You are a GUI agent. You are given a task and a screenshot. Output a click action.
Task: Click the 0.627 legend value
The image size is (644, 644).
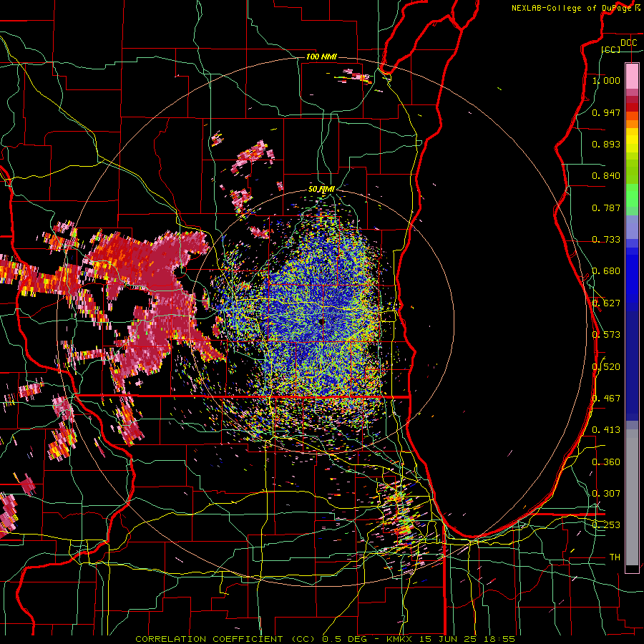606,303
